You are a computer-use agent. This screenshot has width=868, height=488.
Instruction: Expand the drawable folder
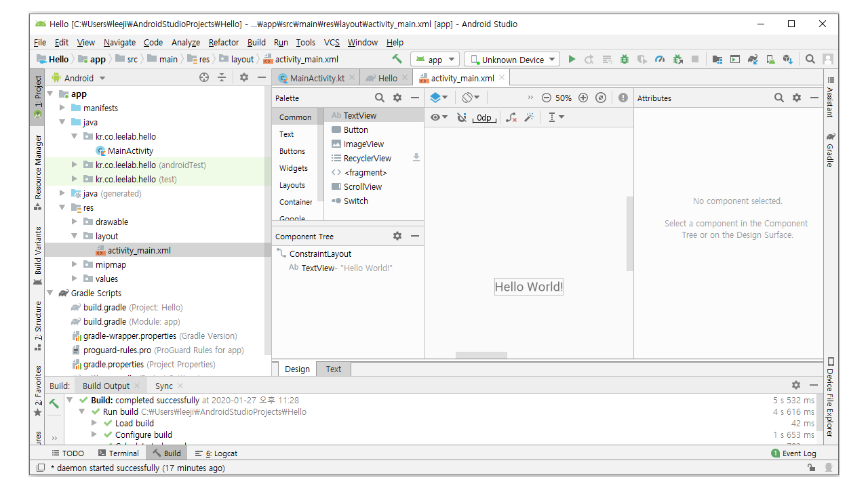tap(75, 222)
